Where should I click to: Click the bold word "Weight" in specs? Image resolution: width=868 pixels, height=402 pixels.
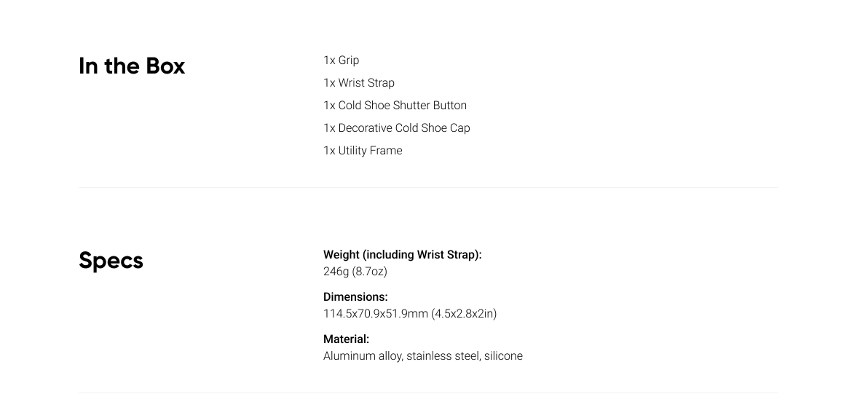[x=342, y=255]
